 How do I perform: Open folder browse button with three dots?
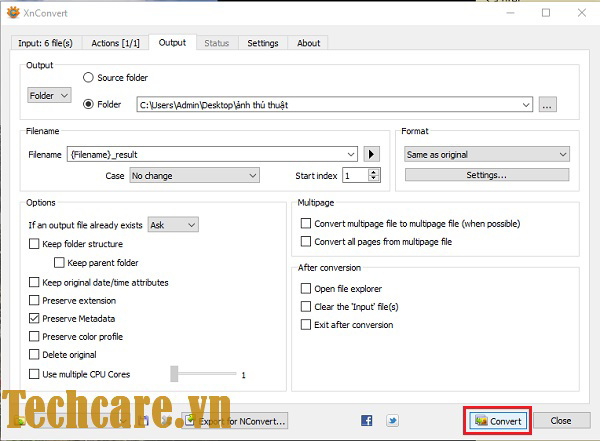(548, 105)
